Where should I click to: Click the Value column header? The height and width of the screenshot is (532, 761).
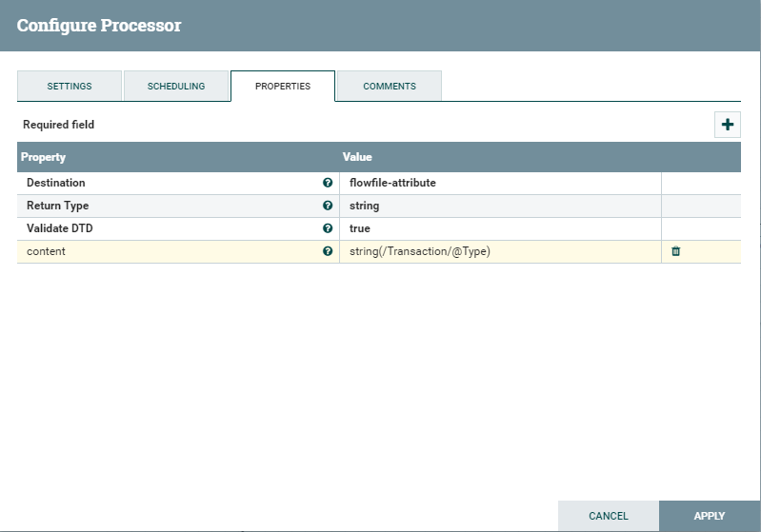357,157
